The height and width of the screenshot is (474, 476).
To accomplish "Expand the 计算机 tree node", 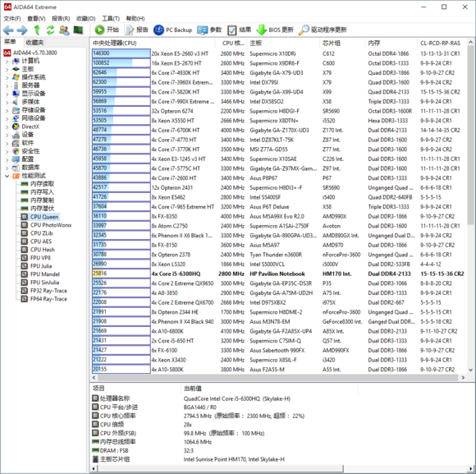I will [x=7, y=61].
